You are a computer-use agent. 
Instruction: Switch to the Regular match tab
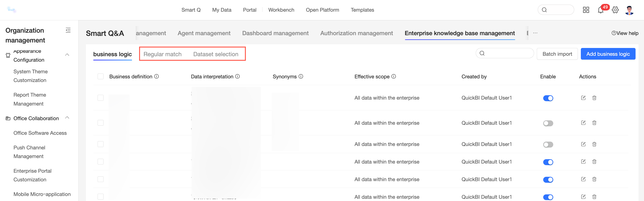(x=162, y=54)
